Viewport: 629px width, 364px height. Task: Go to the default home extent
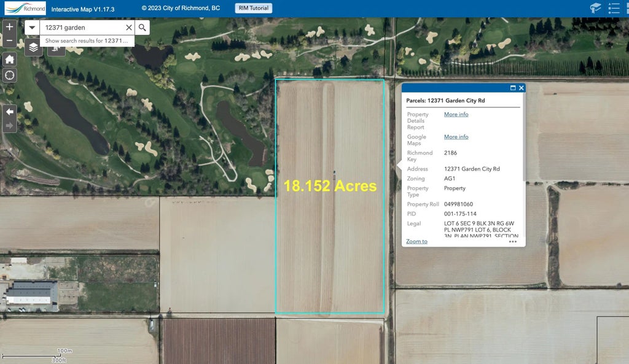pos(9,59)
